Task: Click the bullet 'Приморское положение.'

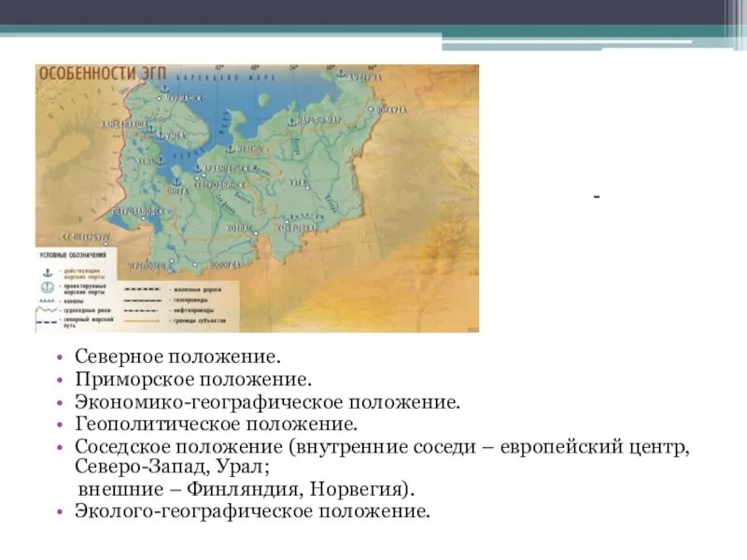Action: click(x=193, y=380)
